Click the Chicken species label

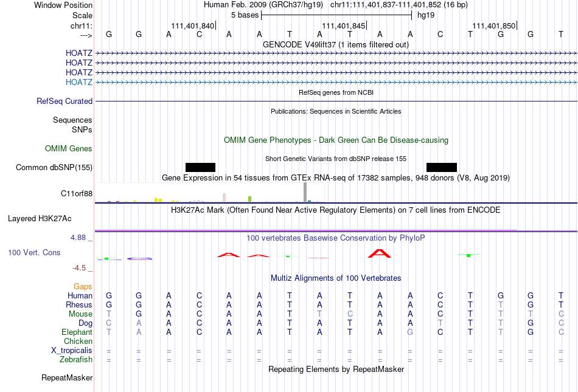pyautogui.click(x=78, y=341)
